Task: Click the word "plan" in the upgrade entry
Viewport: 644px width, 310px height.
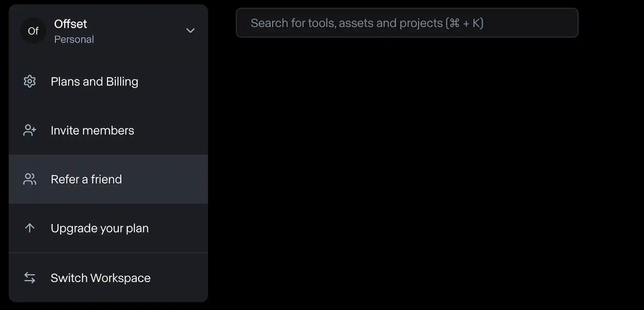Action: point(137,229)
